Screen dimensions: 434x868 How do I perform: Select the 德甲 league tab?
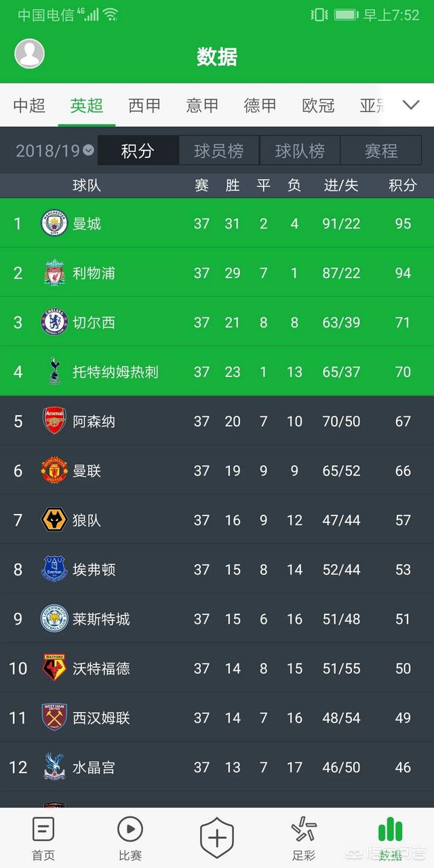(x=260, y=105)
